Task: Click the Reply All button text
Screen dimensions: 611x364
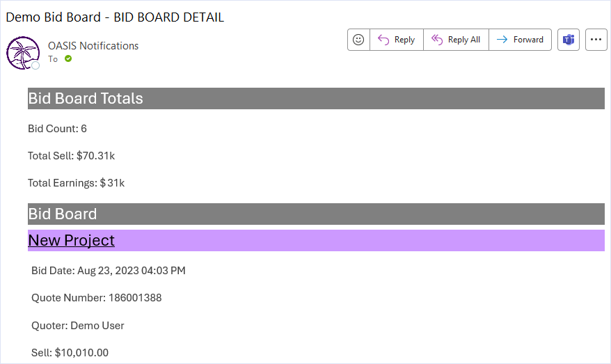Action: coord(463,40)
